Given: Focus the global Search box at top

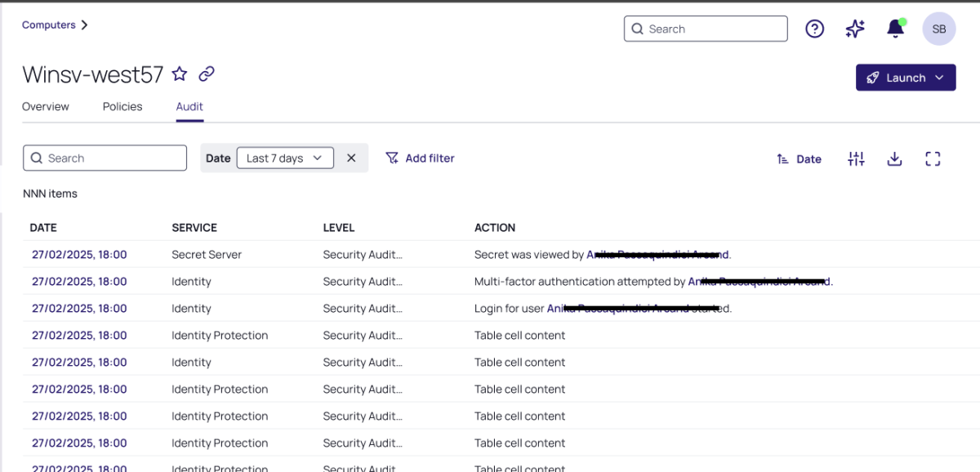Looking at the screenshot, I should pos(706,29).
